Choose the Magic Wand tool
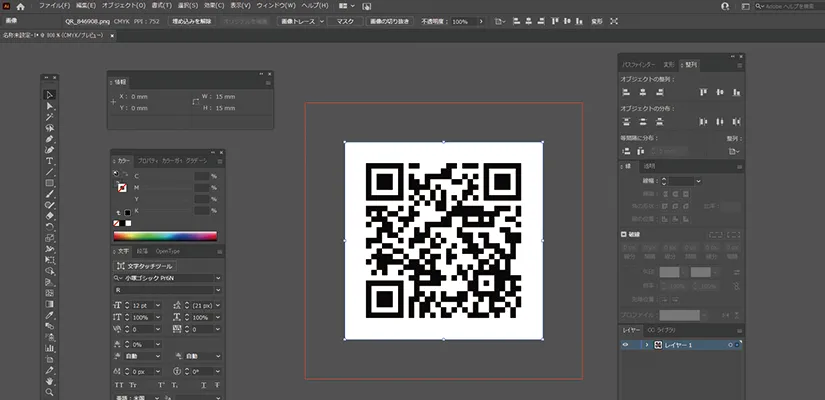825x400 pixels. 49,117
